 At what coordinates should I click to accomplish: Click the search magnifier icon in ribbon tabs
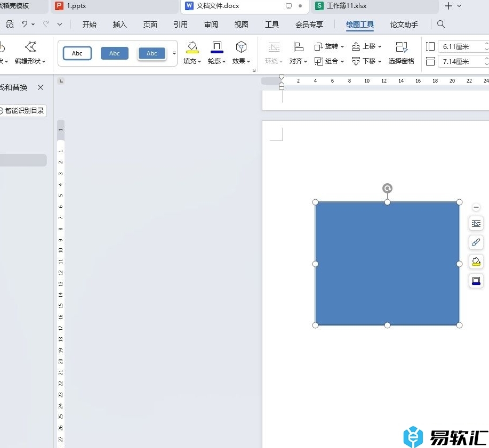click(441, 24)
